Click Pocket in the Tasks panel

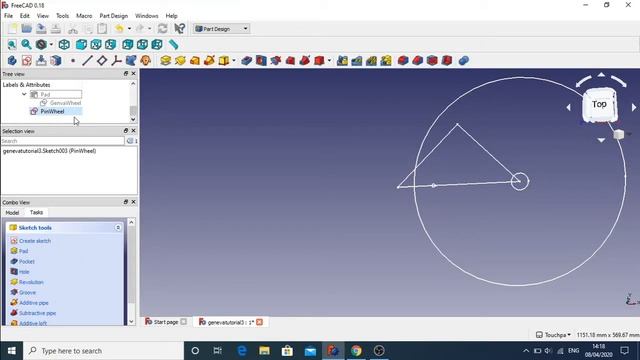(x=27, y=261)
